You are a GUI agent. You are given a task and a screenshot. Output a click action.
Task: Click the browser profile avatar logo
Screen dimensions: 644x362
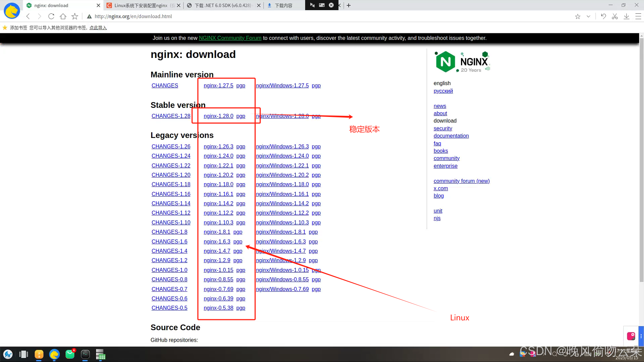12,11
